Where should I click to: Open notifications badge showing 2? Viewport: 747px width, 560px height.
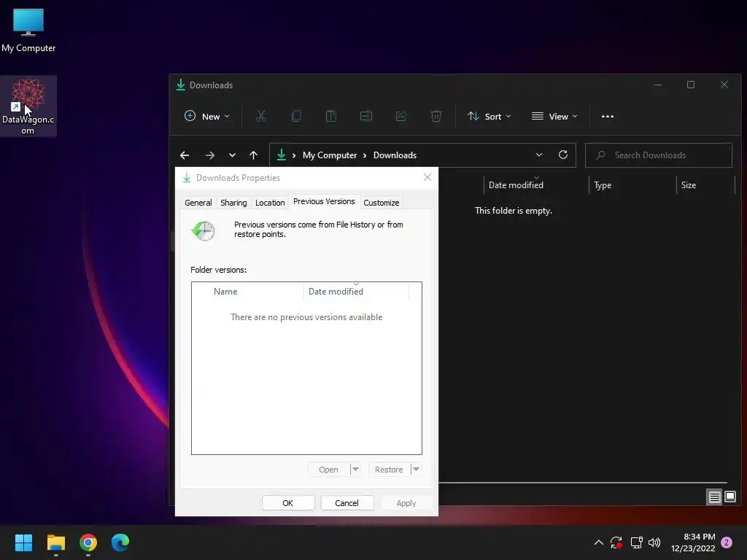coord(727,542)
